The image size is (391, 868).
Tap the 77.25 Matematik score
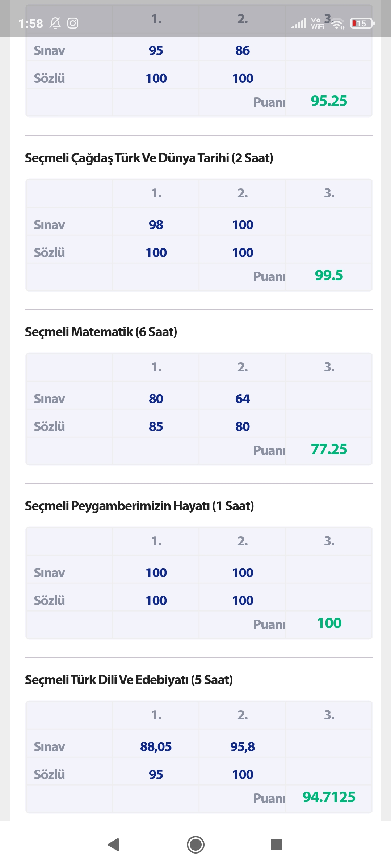point(329,450)
